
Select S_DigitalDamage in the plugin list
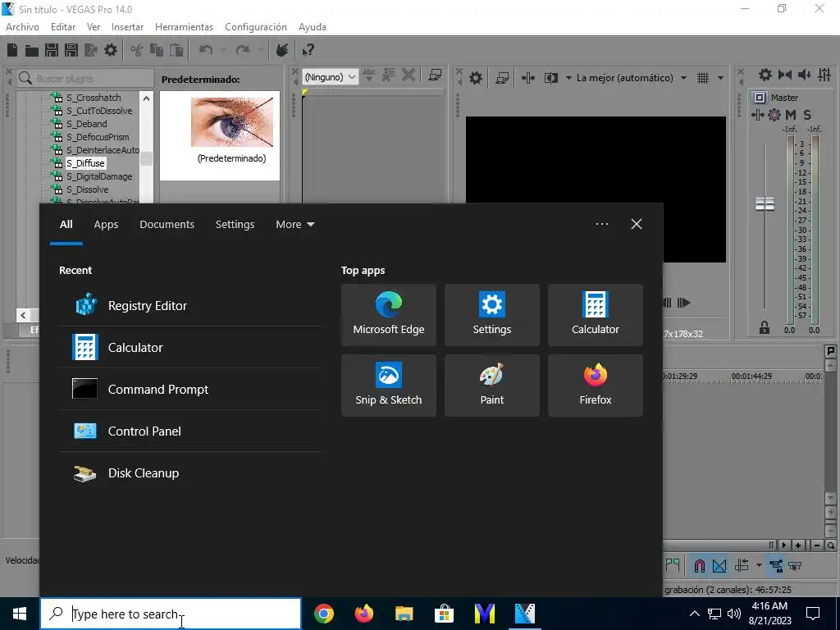99,176
